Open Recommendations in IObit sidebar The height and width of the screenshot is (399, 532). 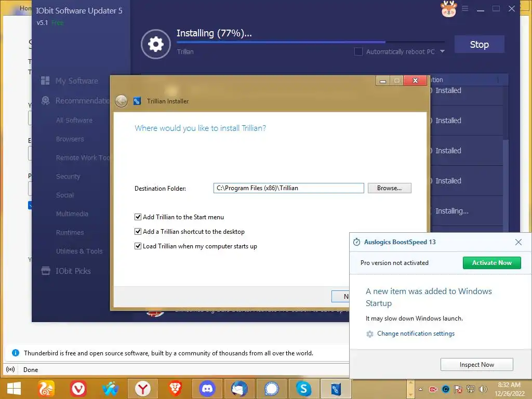click(x=76, y=101)
